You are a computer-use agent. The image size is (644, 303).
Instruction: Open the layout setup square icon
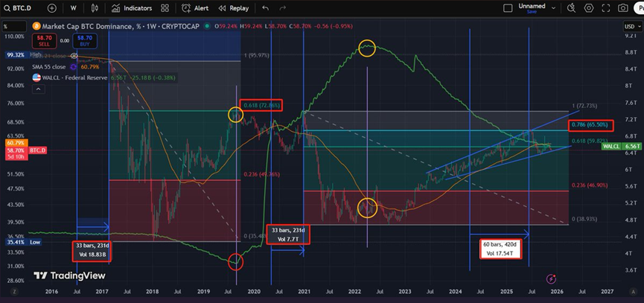coord(508,8)
